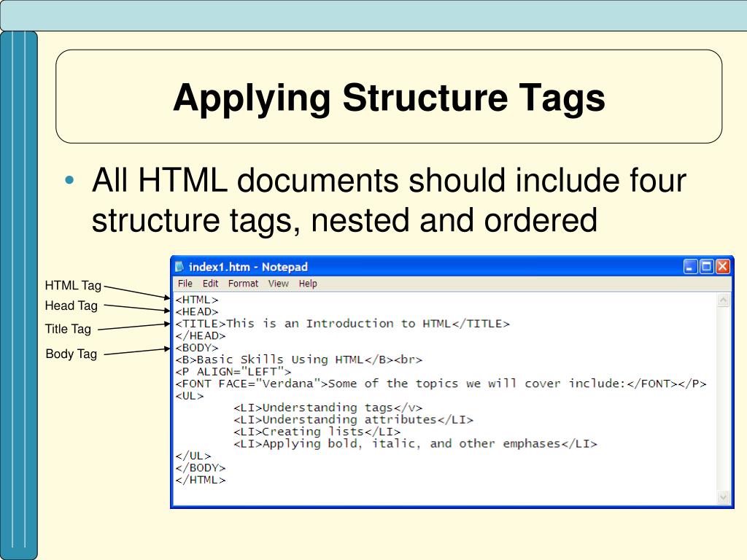The image size is (747, 560).
Task: Open the File menu in Notepad
Action: (x=185, y=284)
